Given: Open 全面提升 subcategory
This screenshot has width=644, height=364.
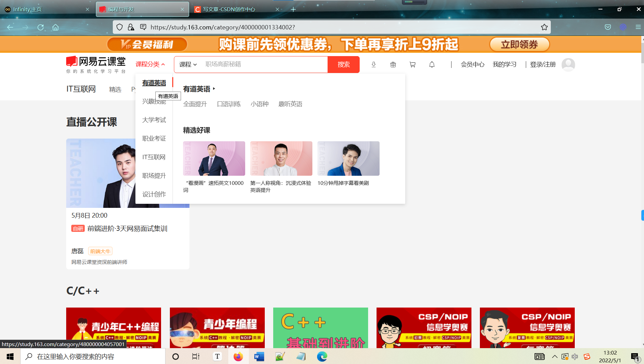Looking at the screenshot, I should (x=195, y=104).
